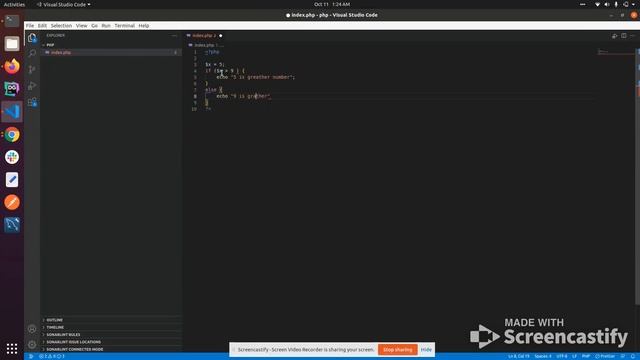The height and width of the screenshot is (360, 640).
Task: Open the File menu
Action: (x=30, y=25)
